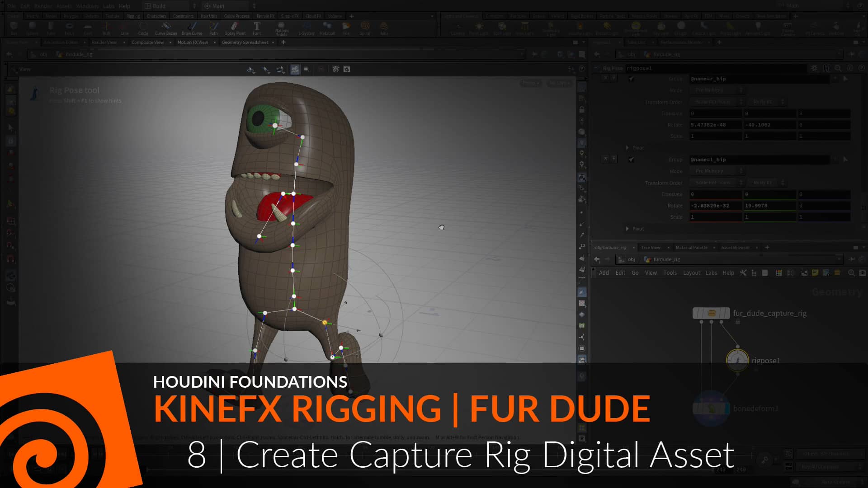Toggle the checkbox beside Group @name=l_hip
Viewport: 868px width, 488px height.
click(x=631, y=160)
